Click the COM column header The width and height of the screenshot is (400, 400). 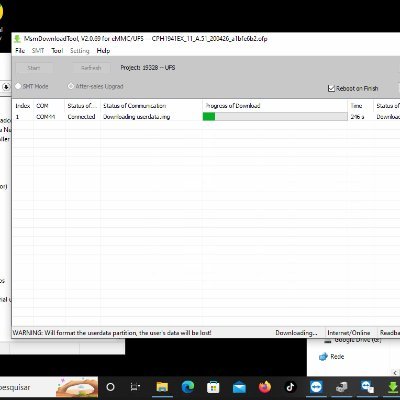point(49,106)
